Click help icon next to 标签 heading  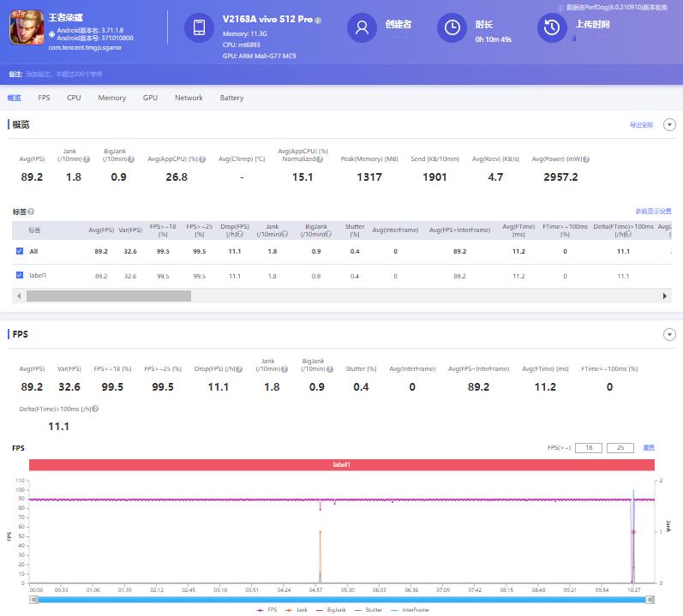[31, 211]
